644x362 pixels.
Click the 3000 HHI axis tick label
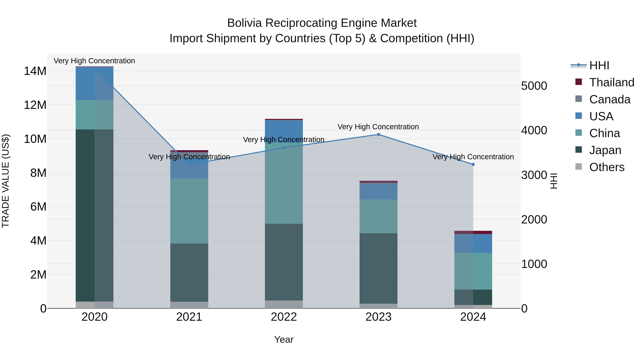pyautogui.click(x=534, y=175)
